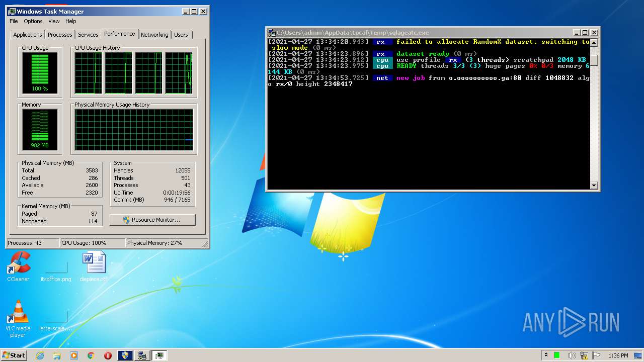The height and width of the screenshot is (362, 644).
Task: Open Task Manager View menu
Action: [x=54, y=21]
